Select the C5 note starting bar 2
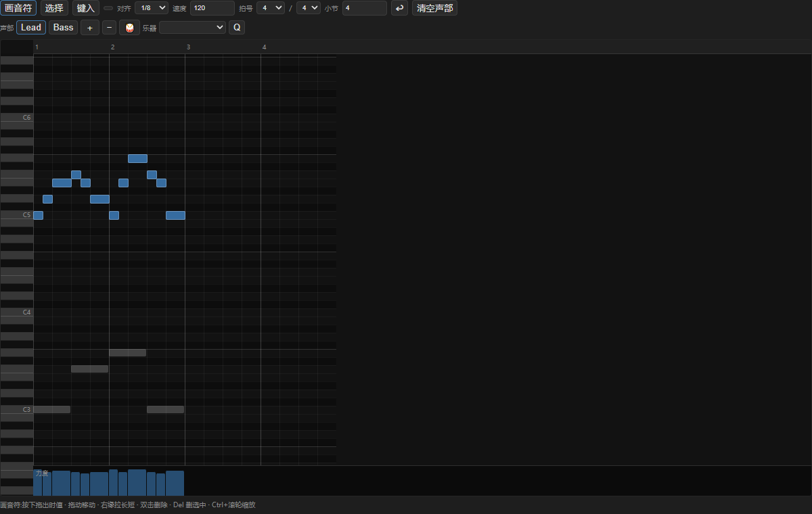Image resolution: width=812 pixels, height=514 pixels. pos(114,215)
